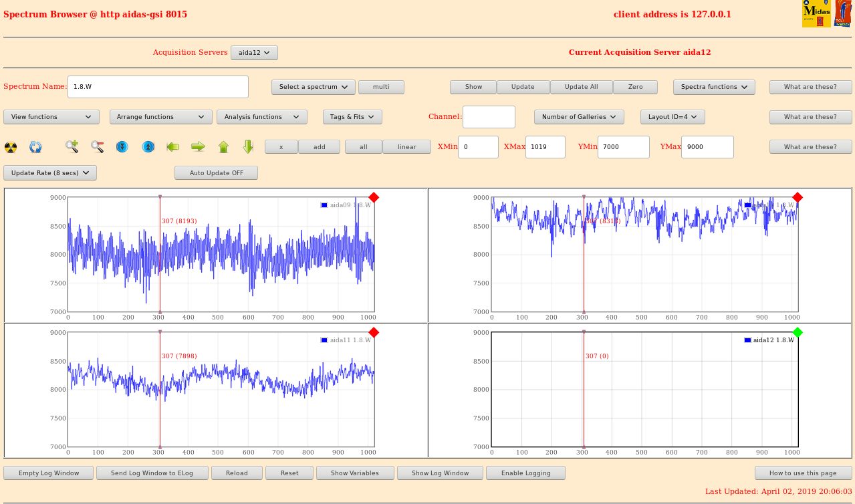Viewport: 855px width, 504px height.
Task: Open the Update Rate (8 secs) dropdown
Action: 50,173
